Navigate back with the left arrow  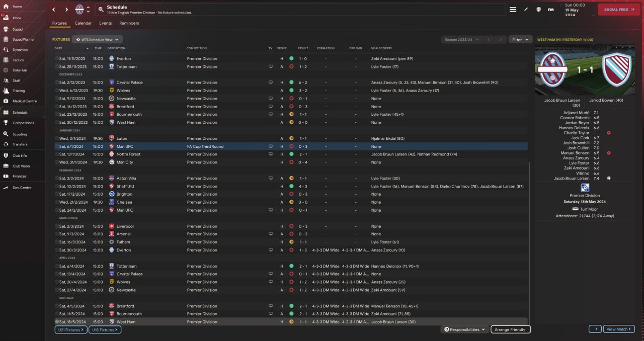tap(54, 10)
